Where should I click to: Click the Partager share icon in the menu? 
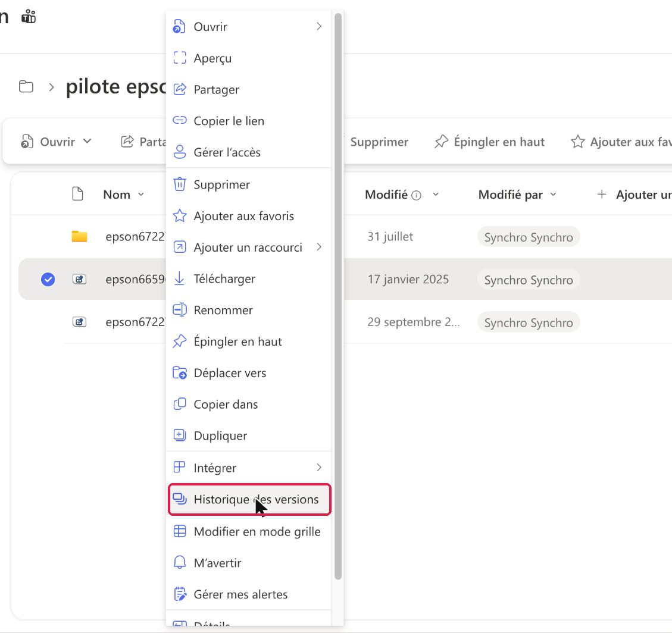pyautogui.click(x=180, y=89)
